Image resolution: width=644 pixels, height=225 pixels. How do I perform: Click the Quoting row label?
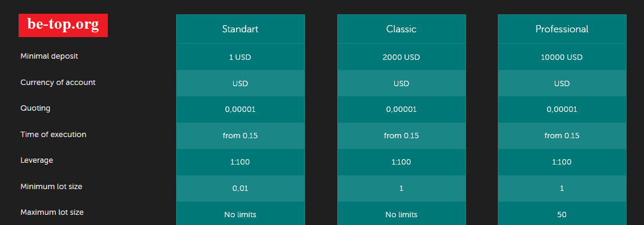click(x=35, y=108)
